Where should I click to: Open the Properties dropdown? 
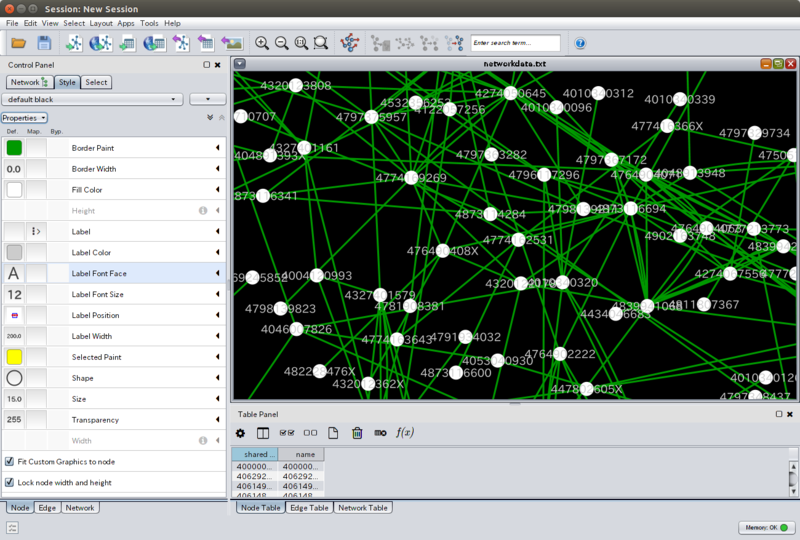click(x=24, y=118)
